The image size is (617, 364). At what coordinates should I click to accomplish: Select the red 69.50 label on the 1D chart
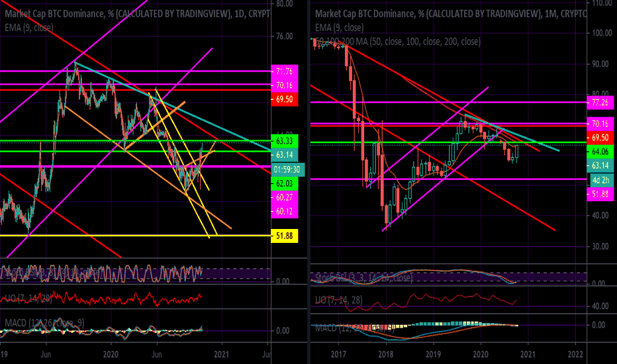click(x=285, y=99)
